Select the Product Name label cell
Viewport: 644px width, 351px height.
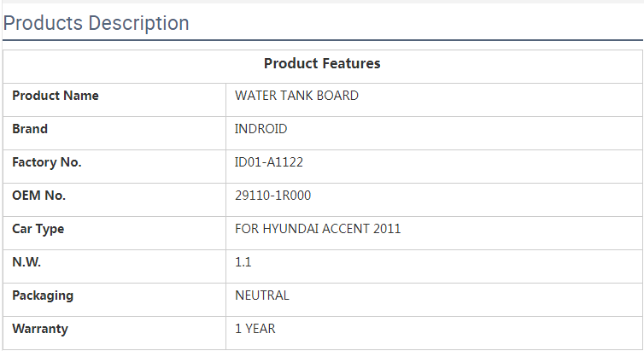click(56, 96)
